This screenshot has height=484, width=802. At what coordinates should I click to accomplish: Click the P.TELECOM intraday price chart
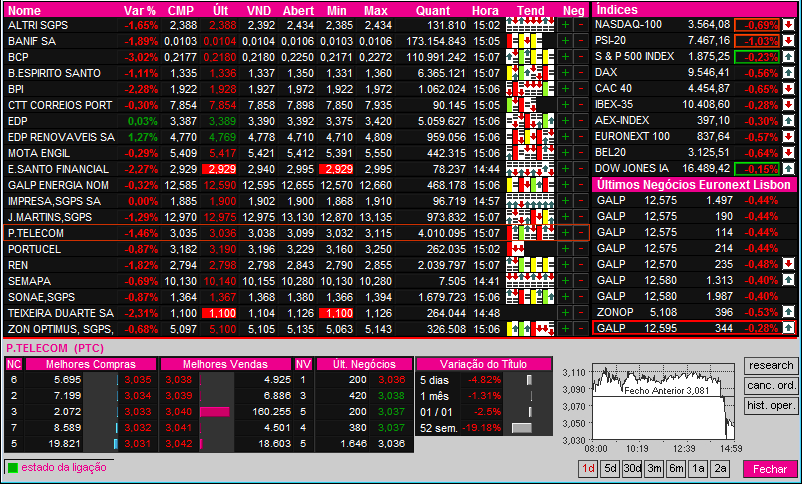663,403
